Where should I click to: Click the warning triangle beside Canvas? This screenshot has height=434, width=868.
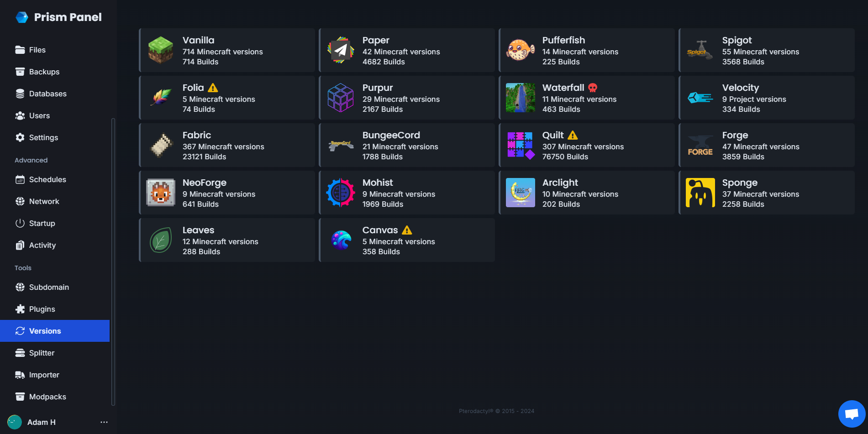pyautogui.click(x=407, y=230)
